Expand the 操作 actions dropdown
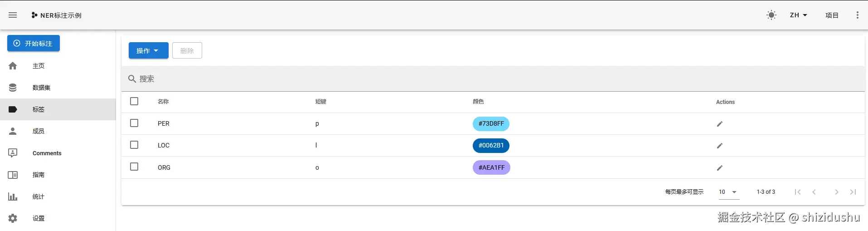 point(148,50)
